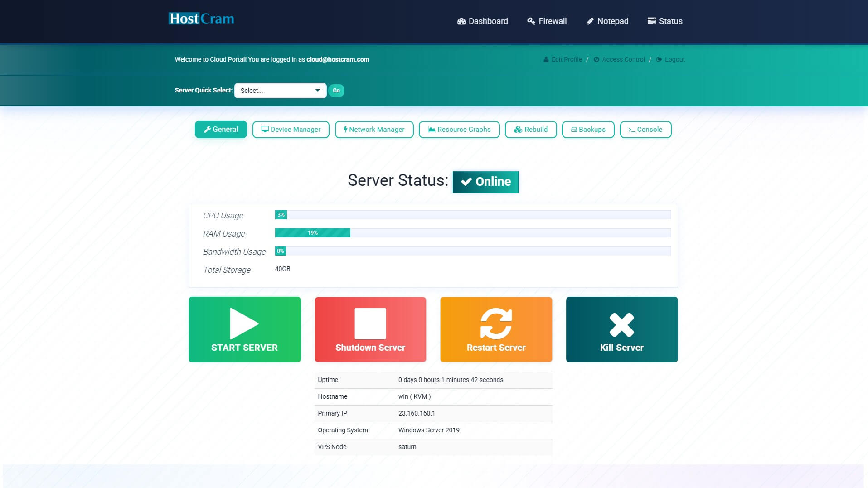Go to the Status page
The width and height of the screenshot is (868, 488).
665,21
